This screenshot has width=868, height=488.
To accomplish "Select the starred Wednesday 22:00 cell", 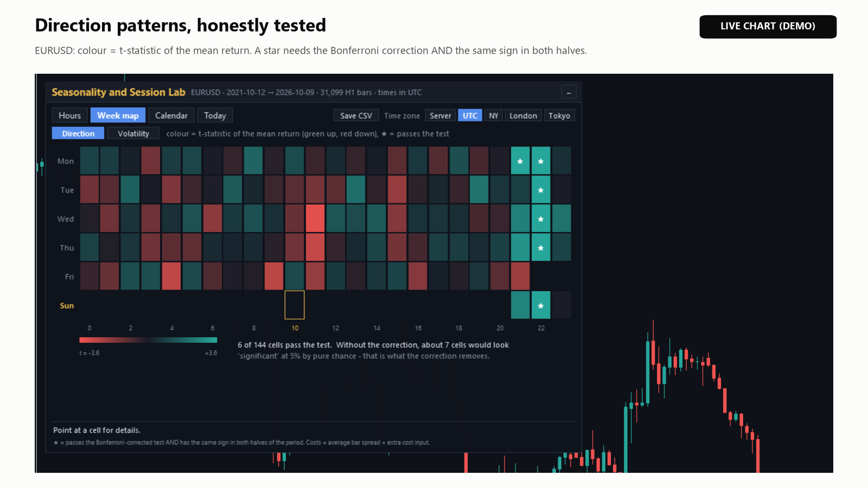I will 541,219.
